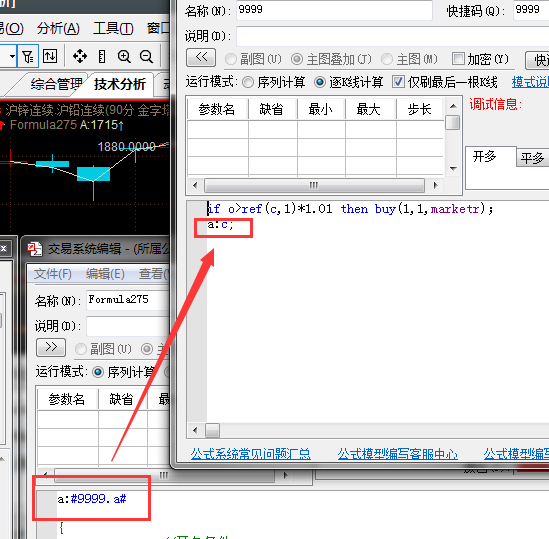Viewport: 549px width, 539px height.
Task: Click parameter table scroll down arrow
Action: click(x=453, y=168)
